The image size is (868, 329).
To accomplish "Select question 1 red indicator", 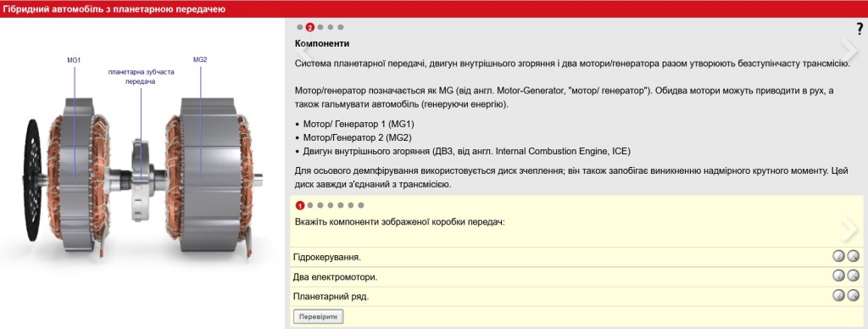I will pos(300,205).
